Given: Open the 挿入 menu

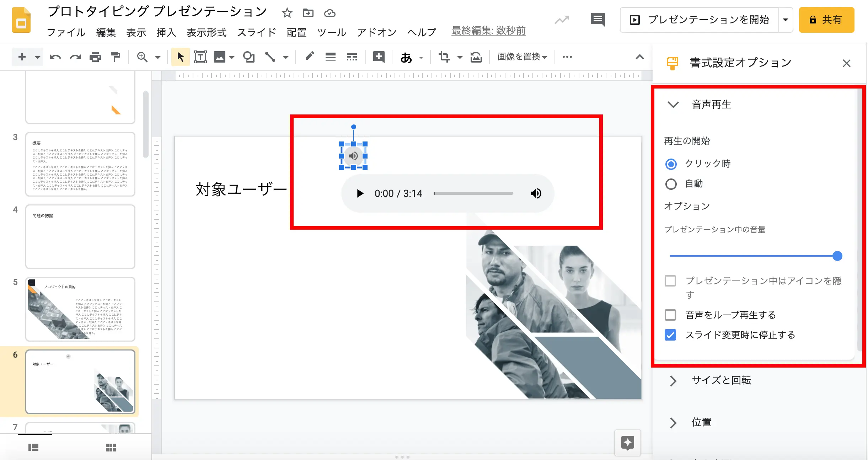Looking at the screenshot, I should 166,32.
